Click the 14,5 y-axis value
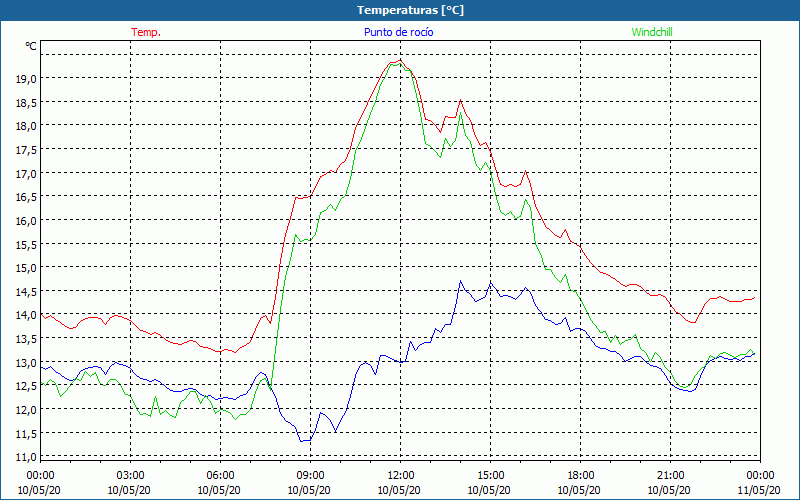This screenshot has width=800, height=500. click(27, 291)
